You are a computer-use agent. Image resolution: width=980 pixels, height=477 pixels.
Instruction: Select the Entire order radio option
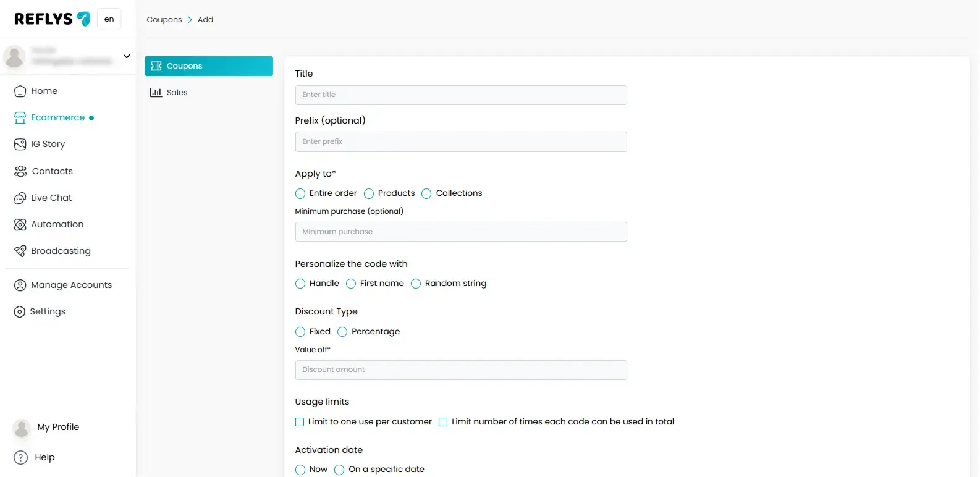coord(300,193)
